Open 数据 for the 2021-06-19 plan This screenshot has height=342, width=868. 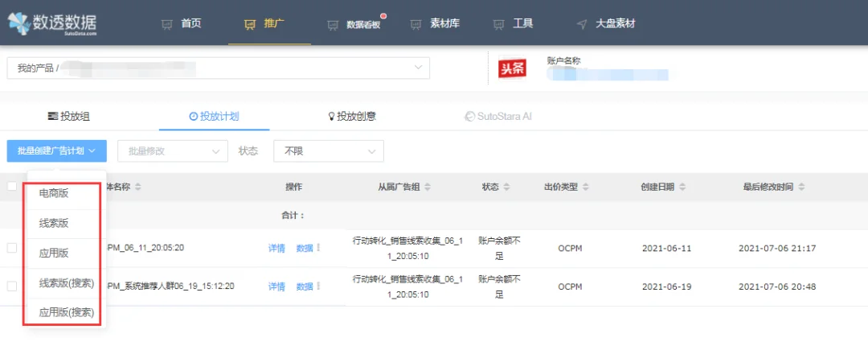(305, 286)
